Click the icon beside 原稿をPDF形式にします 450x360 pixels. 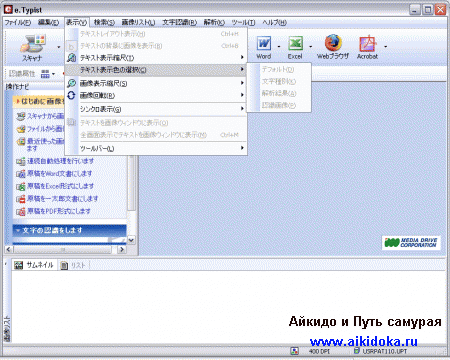point(21,212)
